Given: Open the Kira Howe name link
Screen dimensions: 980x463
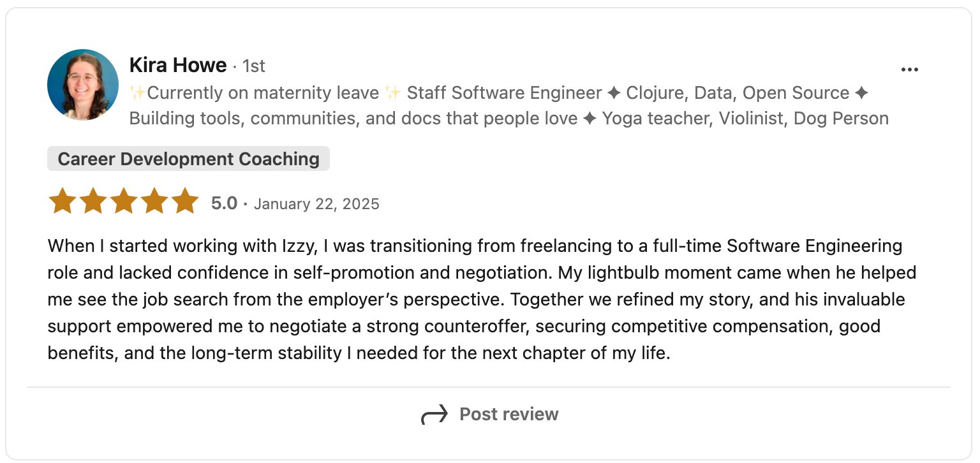Looking at the screenshot, I should coord(178,65).
